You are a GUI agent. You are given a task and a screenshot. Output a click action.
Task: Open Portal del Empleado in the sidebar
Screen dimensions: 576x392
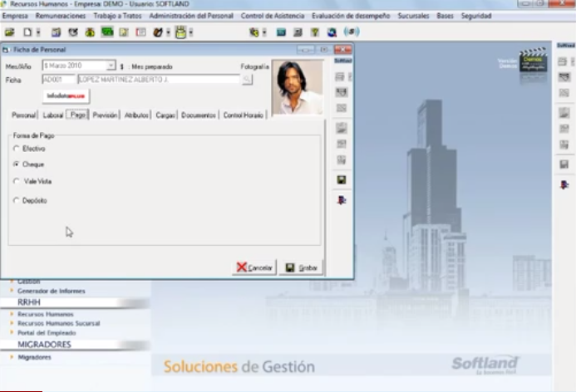(47, 333)
